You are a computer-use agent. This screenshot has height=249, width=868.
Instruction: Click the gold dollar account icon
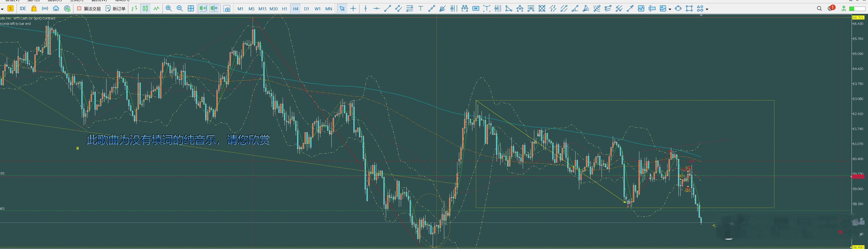pos(11,8)
